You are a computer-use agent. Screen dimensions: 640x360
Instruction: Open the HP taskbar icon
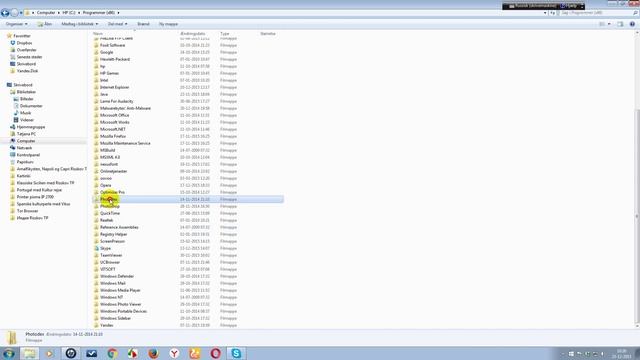click(x=71, y=353)
